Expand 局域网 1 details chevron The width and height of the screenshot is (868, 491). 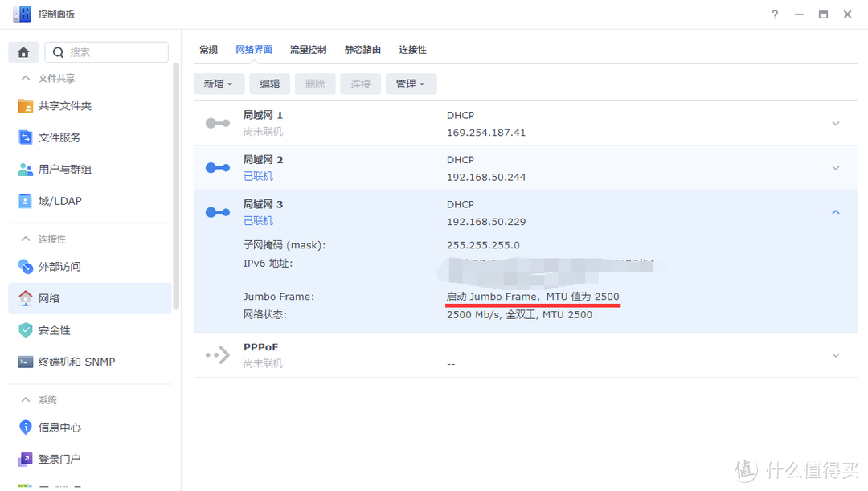pyautogui.click(x=835, y=124)
